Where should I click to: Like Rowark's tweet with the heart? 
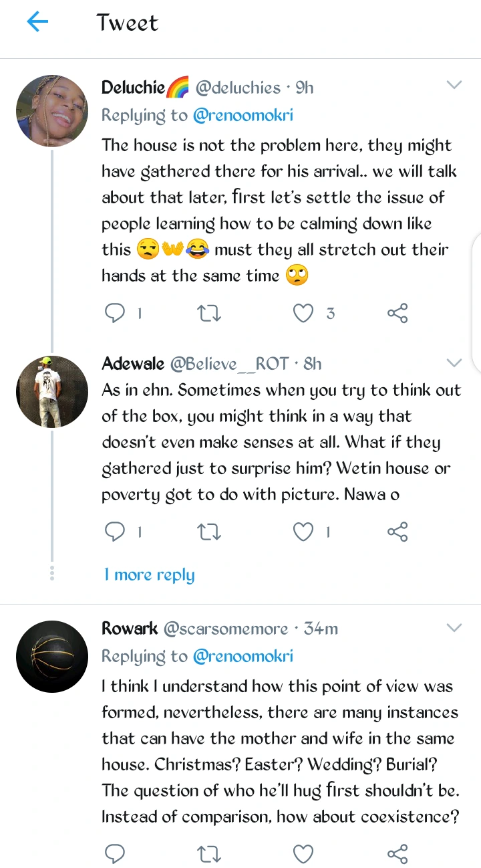tap(304, 853)
